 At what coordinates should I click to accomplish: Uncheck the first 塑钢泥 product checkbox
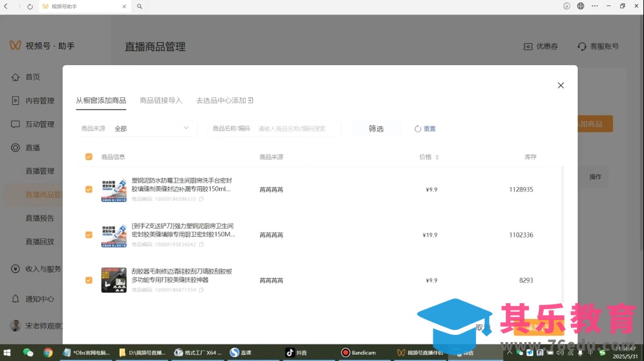click(89, 189)
